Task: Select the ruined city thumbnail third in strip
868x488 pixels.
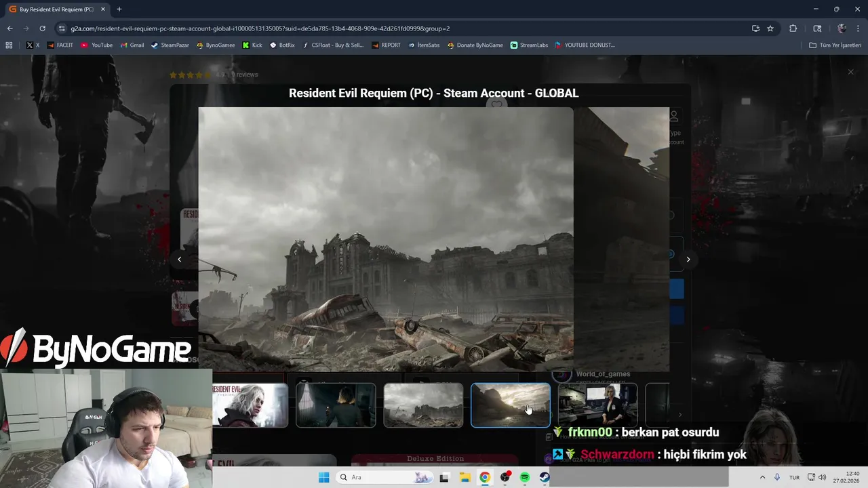Action: coord(423,405)
